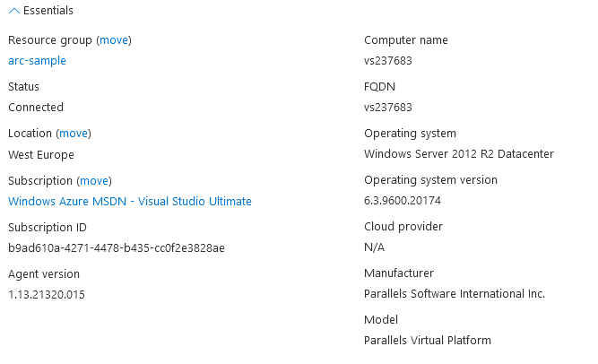The width and height of the screenshot is (598, 364).
Task: Click Windows Server 2012 R2 Datacenter text
Action: tap(459, 154)
